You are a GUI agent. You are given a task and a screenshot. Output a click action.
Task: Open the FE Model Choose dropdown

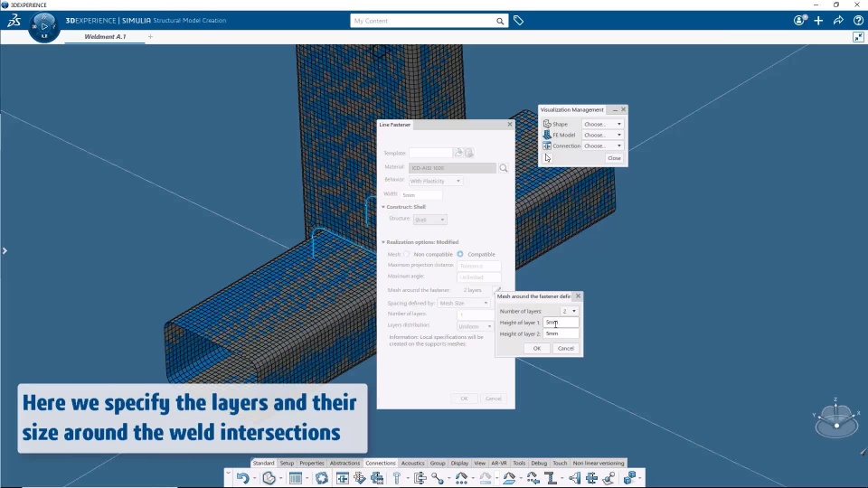pyautogui.click(x=602, y=135)
